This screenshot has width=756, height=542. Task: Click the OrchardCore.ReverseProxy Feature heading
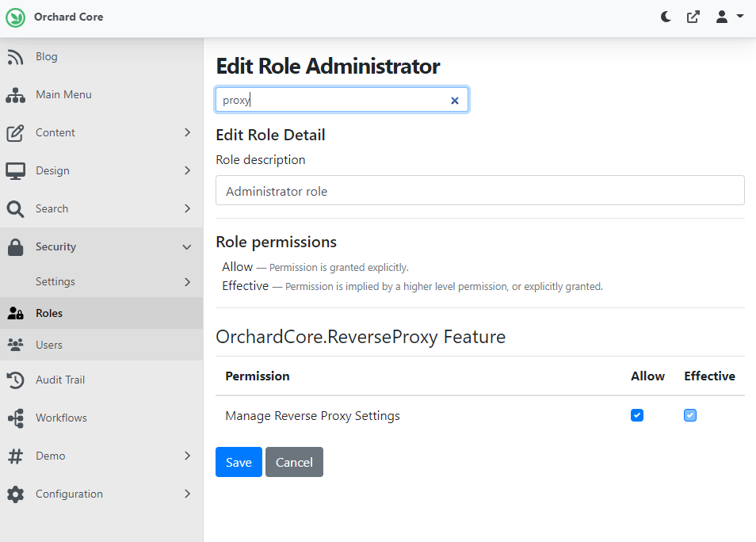point(360,337)
